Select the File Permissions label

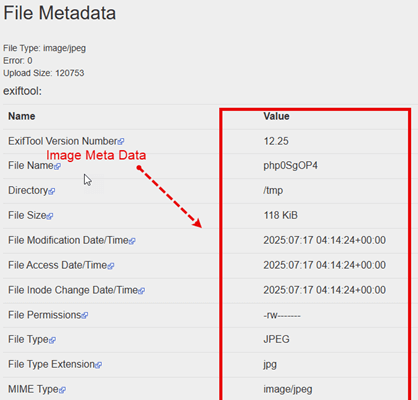point(45,315)
